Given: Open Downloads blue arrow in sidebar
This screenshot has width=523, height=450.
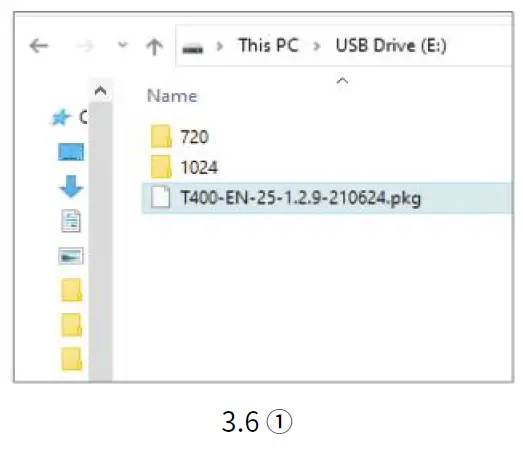Looking at the screenshot, I should click(71, 187).
